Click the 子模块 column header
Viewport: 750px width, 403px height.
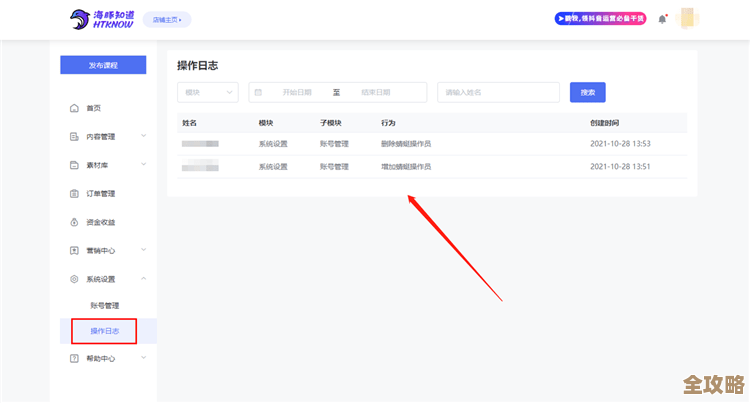[x=331, y=123]
